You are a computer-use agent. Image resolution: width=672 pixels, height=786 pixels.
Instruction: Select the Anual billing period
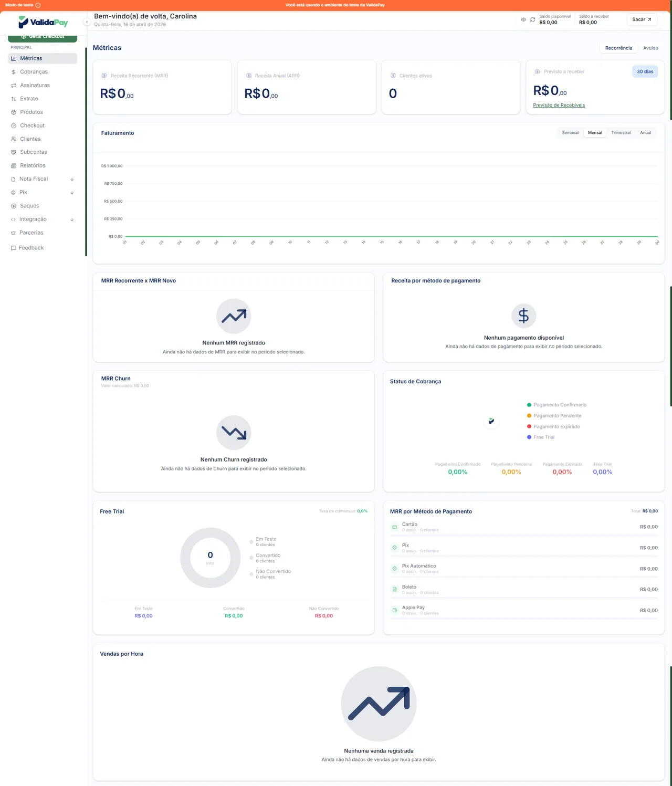645,133
